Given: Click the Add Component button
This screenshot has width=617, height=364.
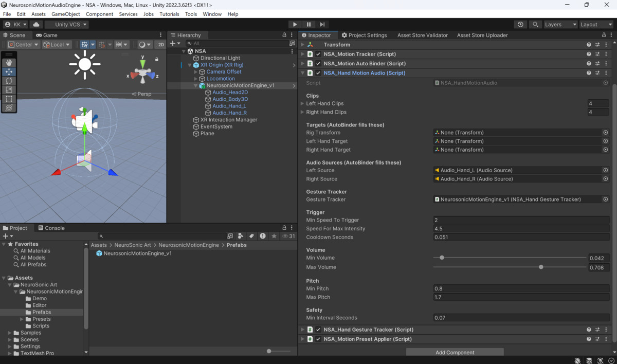Looking at the screenshot, I should (x=455, y=352).
